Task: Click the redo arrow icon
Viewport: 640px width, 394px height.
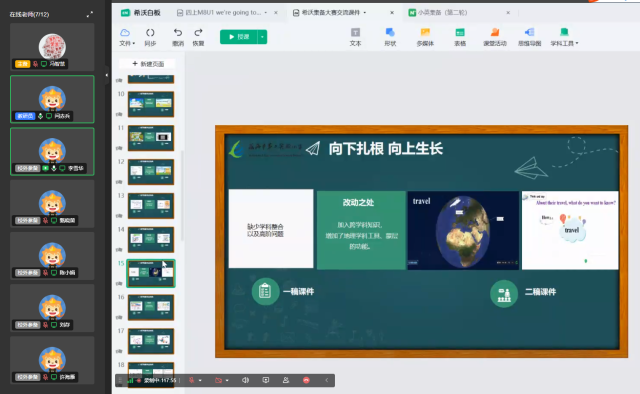Action: [198, 37]
